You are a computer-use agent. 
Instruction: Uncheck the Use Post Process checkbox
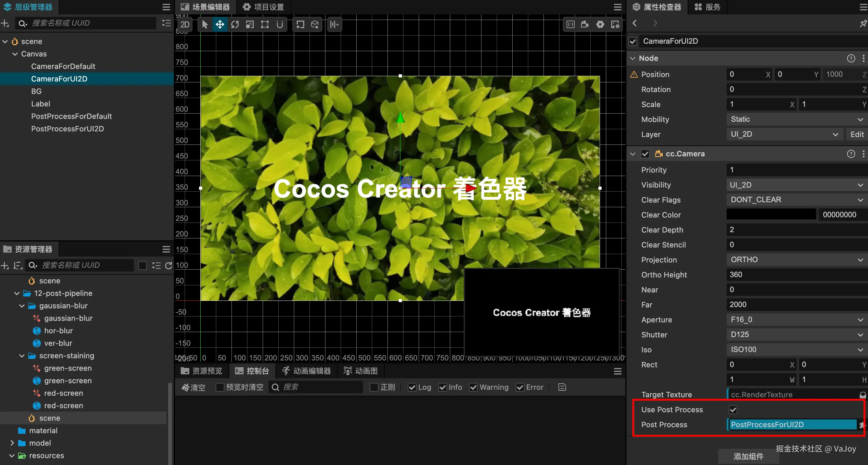(x=733, y=410)
